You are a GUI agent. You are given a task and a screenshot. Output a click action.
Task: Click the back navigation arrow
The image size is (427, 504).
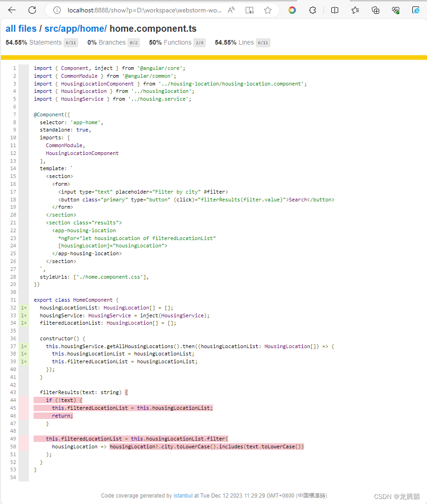(12, 10)
